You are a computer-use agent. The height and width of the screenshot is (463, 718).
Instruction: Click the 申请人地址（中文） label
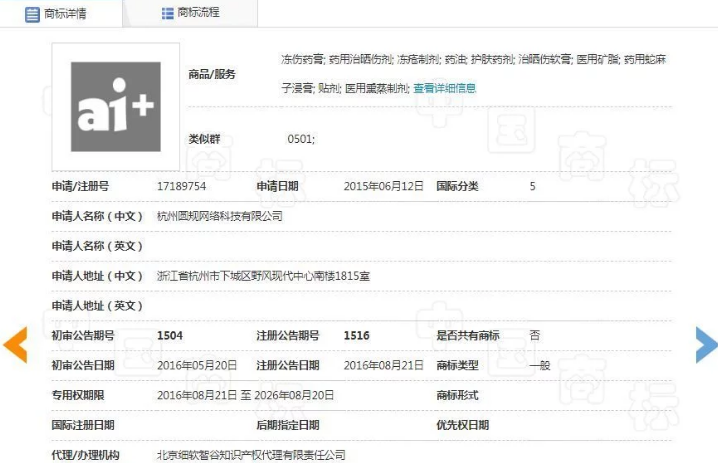tap(98, 276)
